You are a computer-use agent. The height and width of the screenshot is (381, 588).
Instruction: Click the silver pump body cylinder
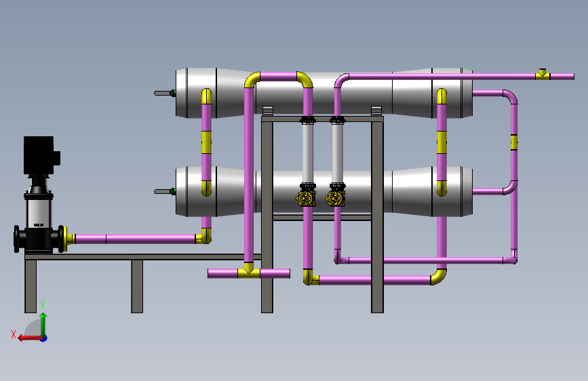tap(39, 213)
